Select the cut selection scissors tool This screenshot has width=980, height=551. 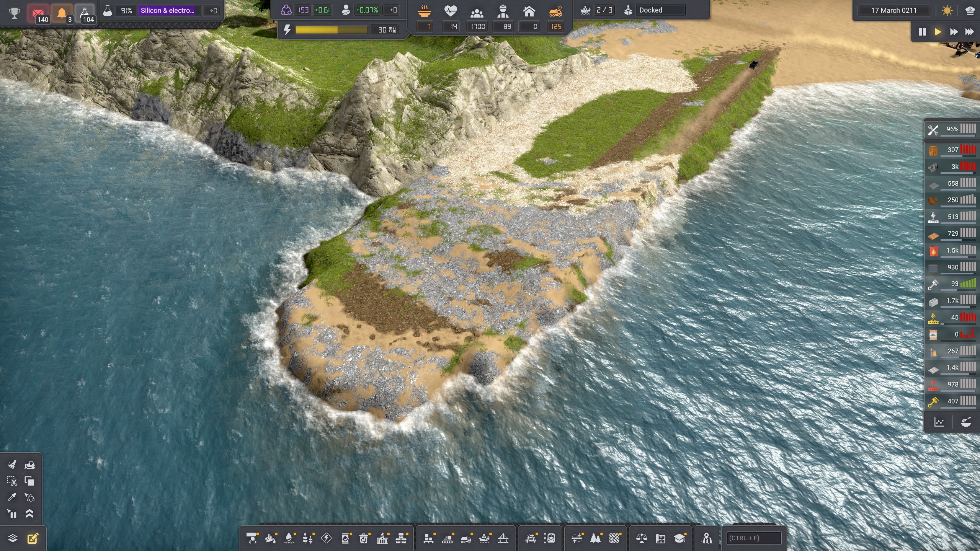(12, 481)
